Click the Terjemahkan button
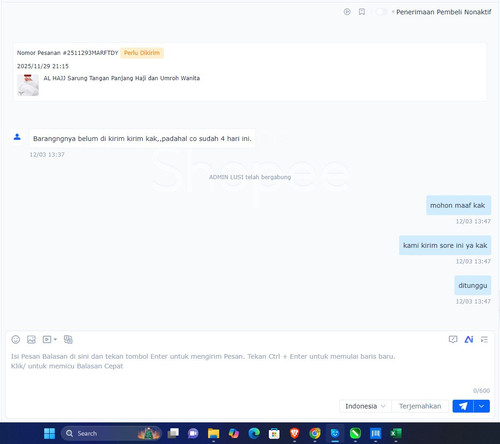 (420, 406)
